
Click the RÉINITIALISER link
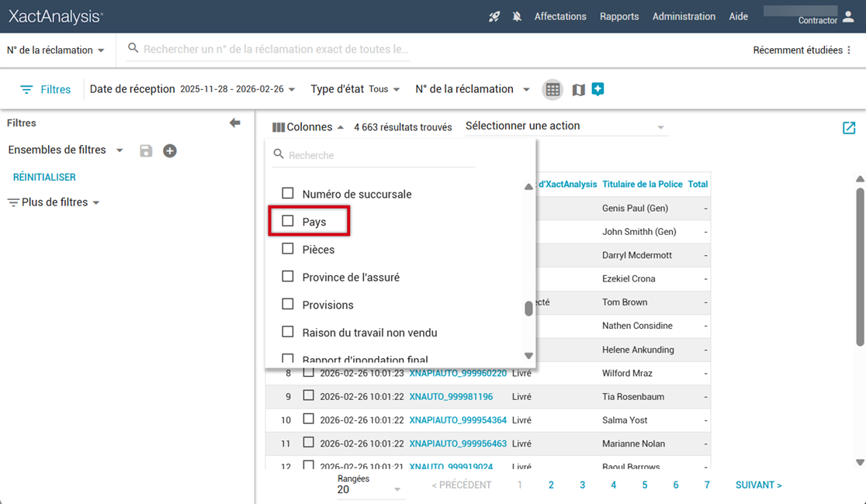44,178
